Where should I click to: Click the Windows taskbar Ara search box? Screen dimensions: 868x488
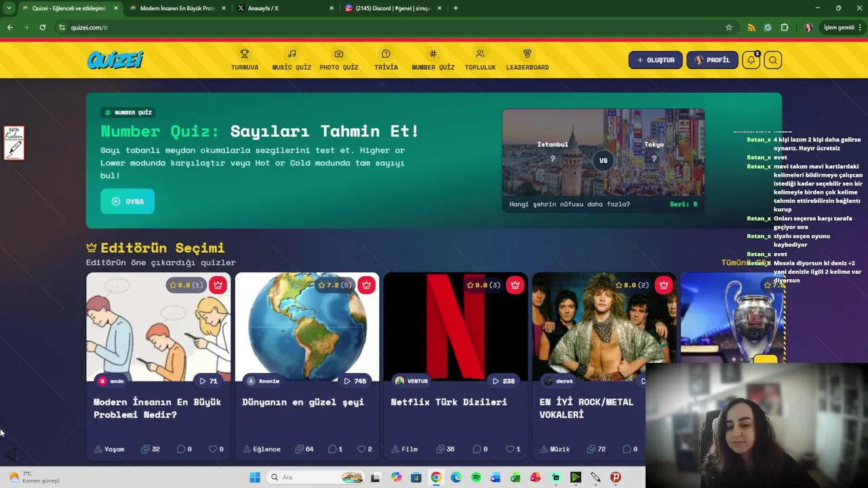316,477
